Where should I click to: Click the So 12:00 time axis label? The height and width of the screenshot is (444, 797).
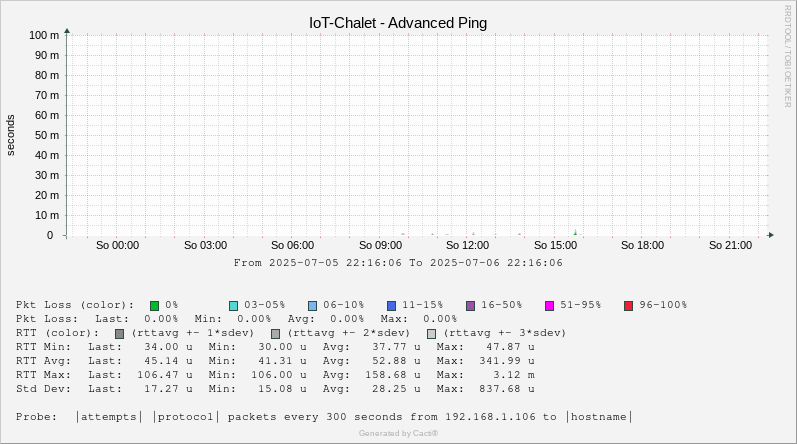click(468, 245)
